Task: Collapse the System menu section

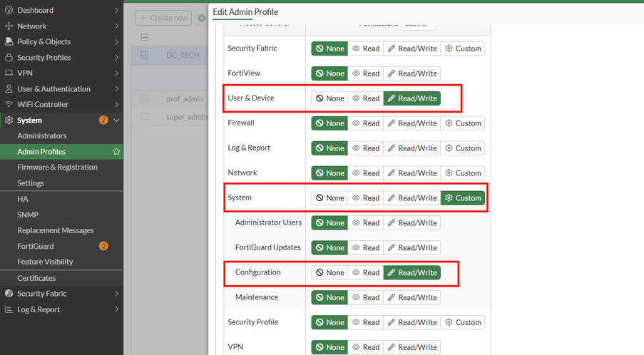Action: (116, 120)
